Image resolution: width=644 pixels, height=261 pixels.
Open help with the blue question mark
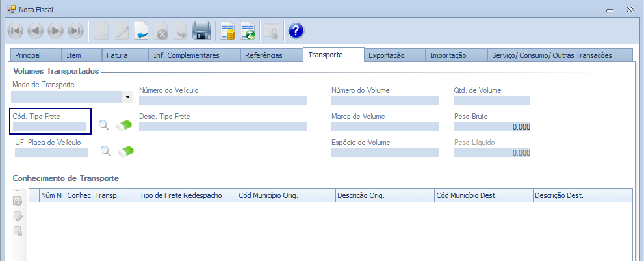[296, 31]
